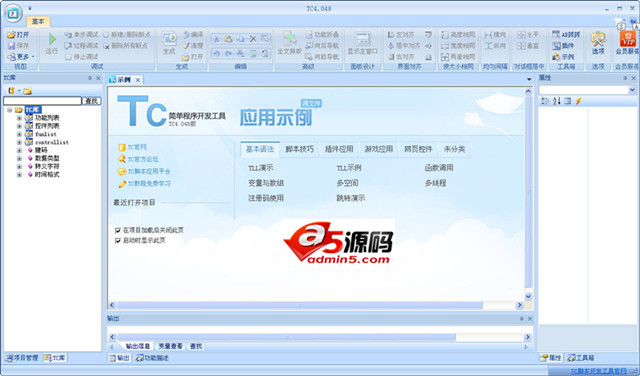
Task: Select the 时间格式 tree item
Action: [47, 175]
